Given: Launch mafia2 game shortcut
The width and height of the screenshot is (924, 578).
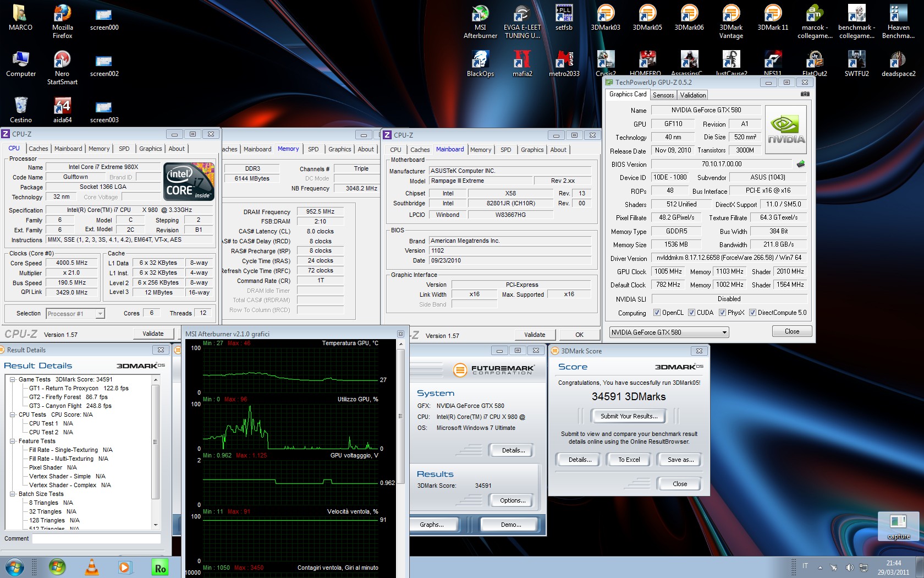Looking at the screenshot, I should (x=522, y=63).
